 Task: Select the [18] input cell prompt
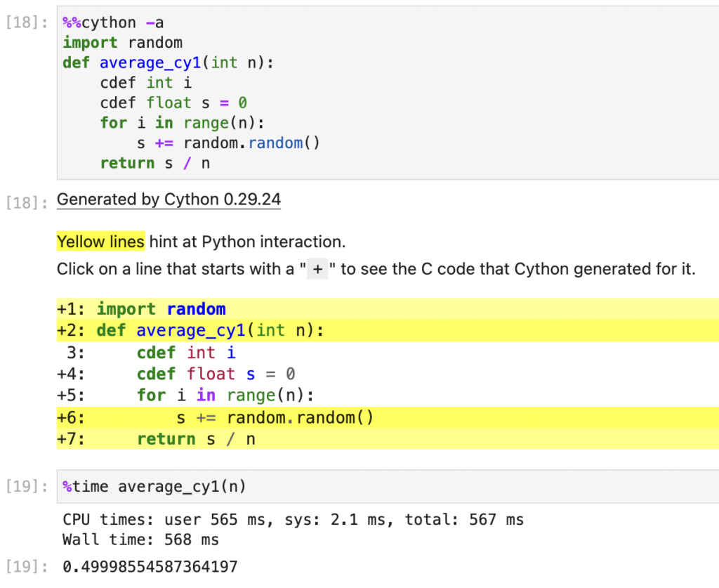coord(27,22)
